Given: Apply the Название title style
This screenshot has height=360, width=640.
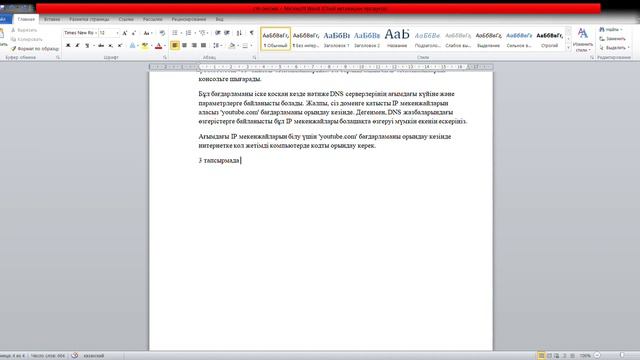Looking at the screenshot, I should point(397,39).
